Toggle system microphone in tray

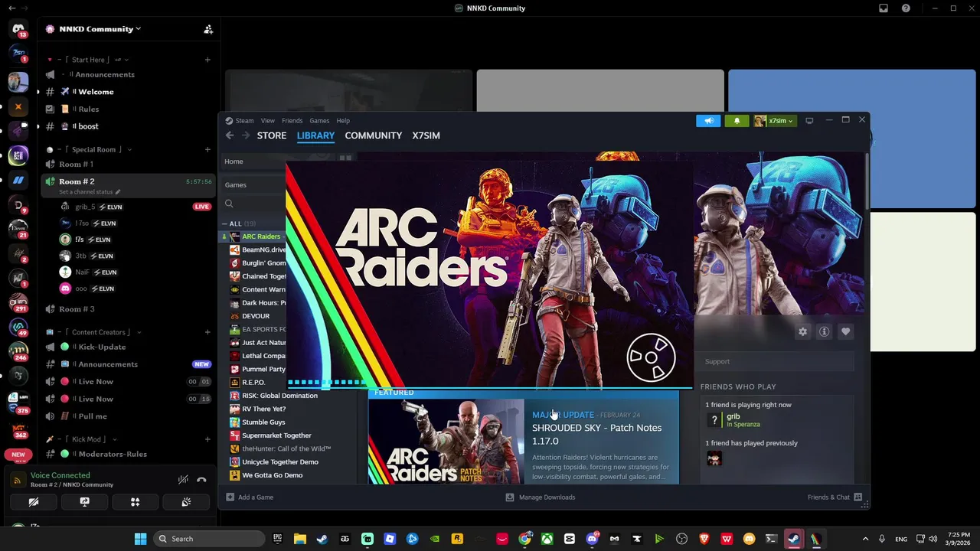[x=882, y=539]
